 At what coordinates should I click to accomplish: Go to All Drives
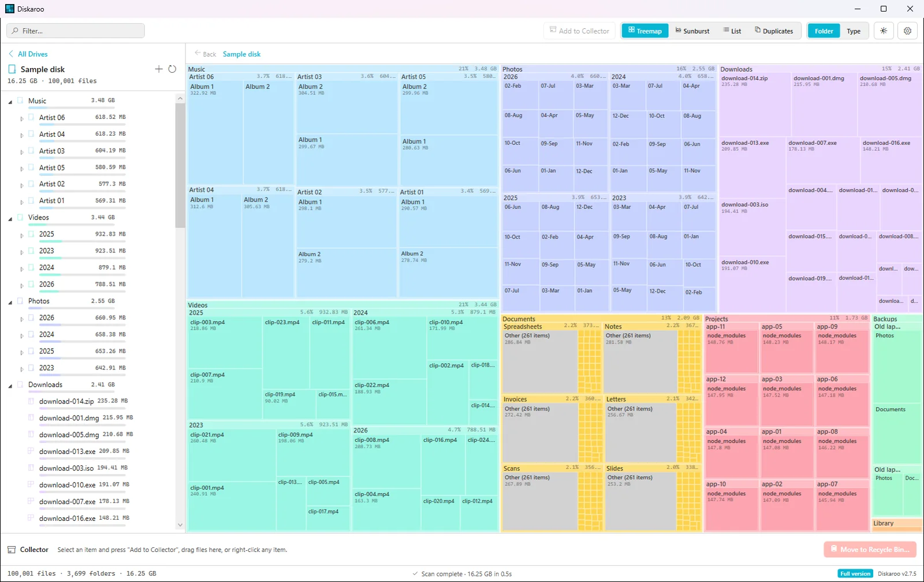[x=32, y=54]
